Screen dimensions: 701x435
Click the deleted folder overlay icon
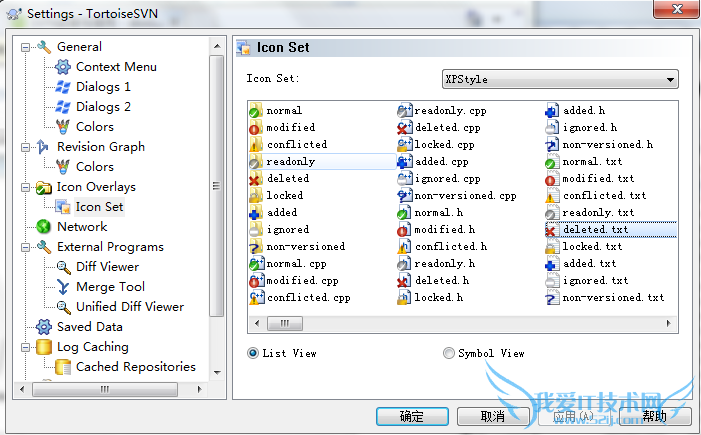255,178
